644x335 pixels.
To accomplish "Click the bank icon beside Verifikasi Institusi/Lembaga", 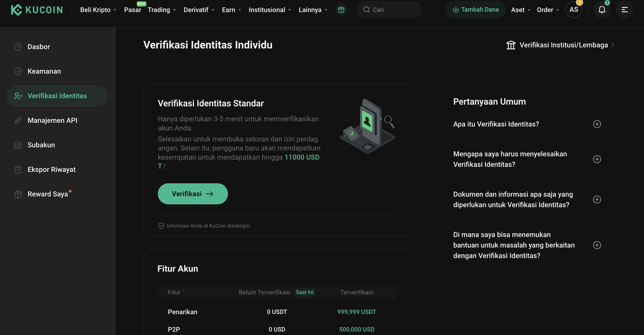I will 511,45.
